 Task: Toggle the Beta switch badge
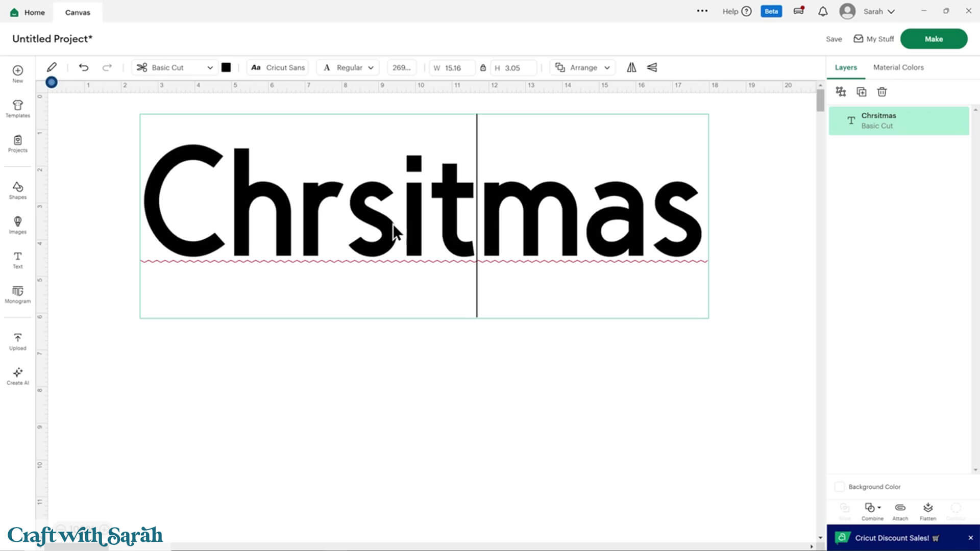coord(771,11)
